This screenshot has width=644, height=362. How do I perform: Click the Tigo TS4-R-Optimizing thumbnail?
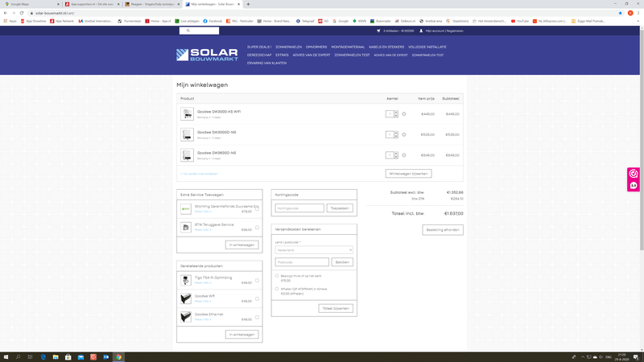tap(186, 280)
